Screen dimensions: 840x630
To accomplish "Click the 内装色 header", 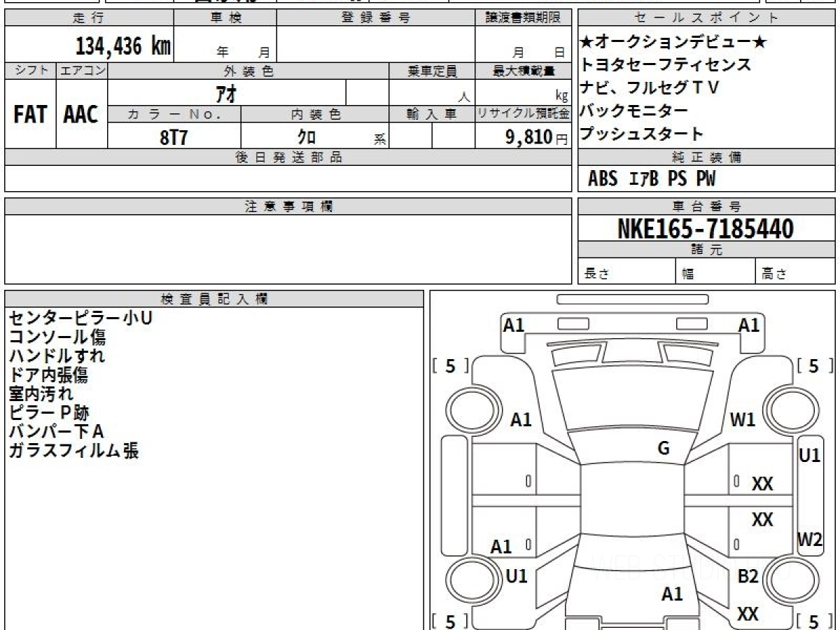I will pyautogui.click(x=315, y=114).
